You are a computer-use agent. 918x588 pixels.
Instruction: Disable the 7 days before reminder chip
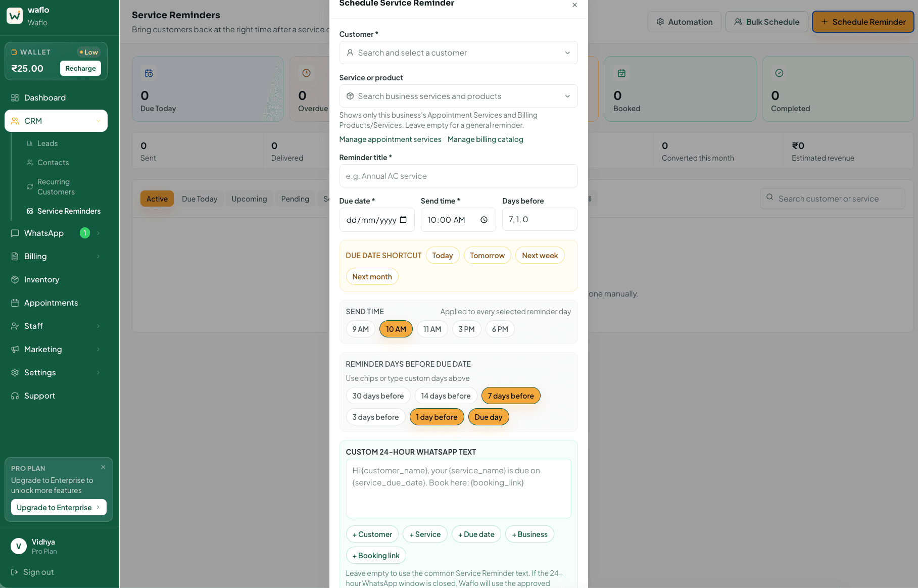pyautogui.click(x=511, y=396)
